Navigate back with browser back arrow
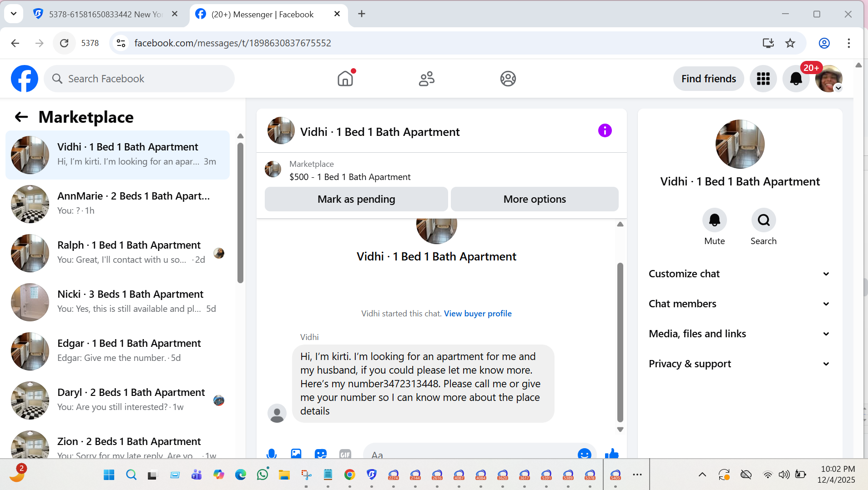 (x=15, y=43)
